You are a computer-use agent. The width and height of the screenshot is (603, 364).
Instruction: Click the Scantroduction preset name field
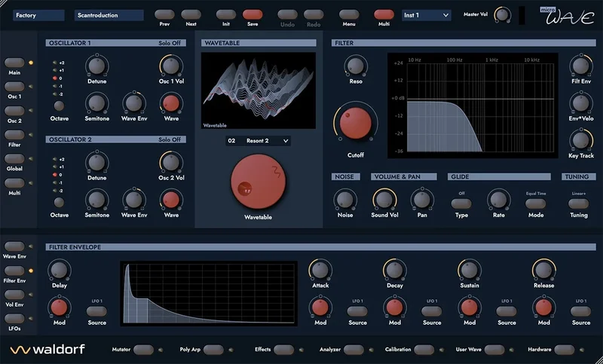(109, 15)
